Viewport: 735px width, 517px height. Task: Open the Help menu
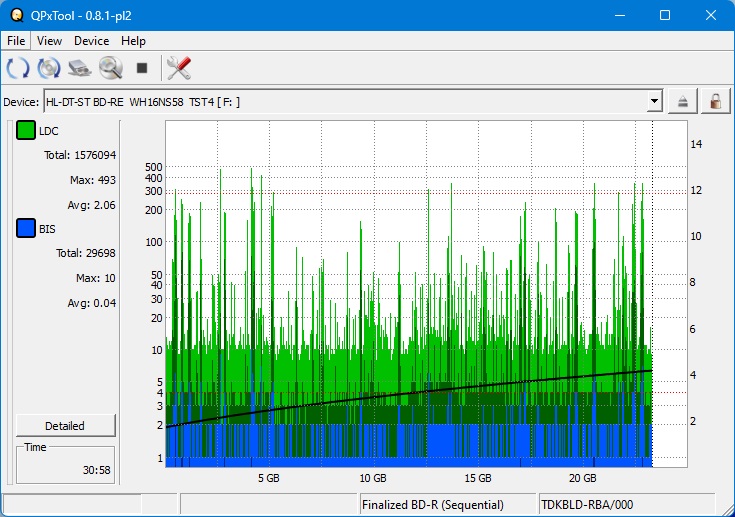(133, 41)
